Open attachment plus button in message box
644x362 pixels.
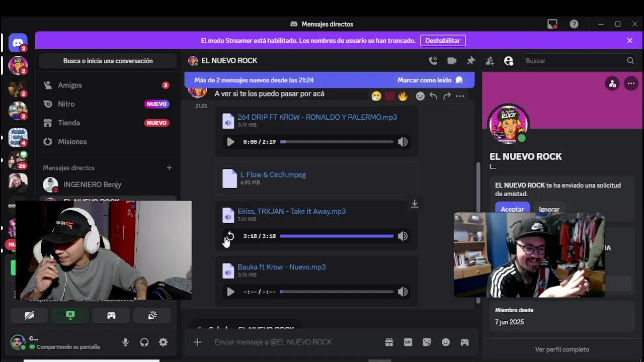[198, 342]
